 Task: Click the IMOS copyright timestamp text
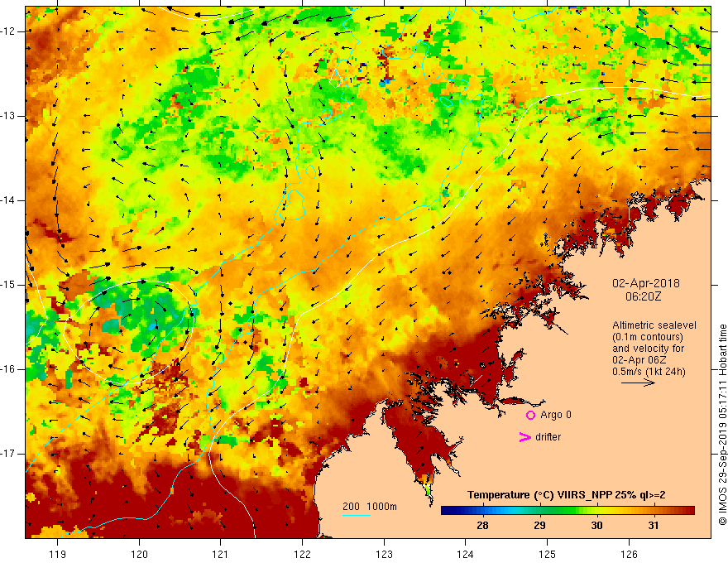point(722,425)
